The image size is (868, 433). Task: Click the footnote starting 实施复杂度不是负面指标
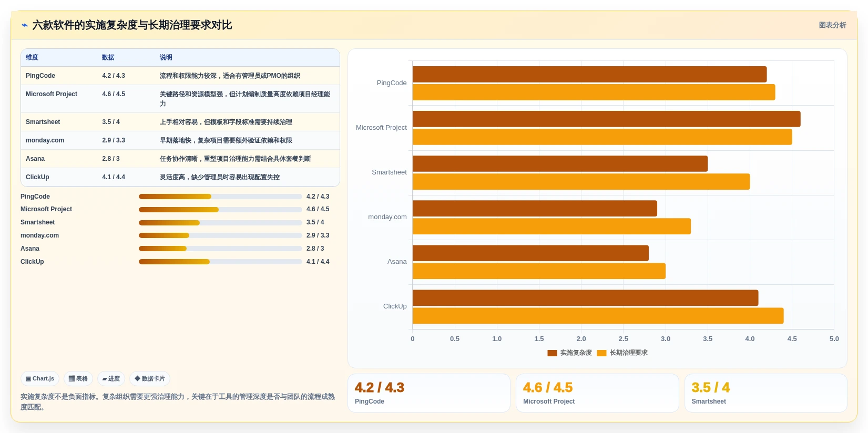point(178,402)
